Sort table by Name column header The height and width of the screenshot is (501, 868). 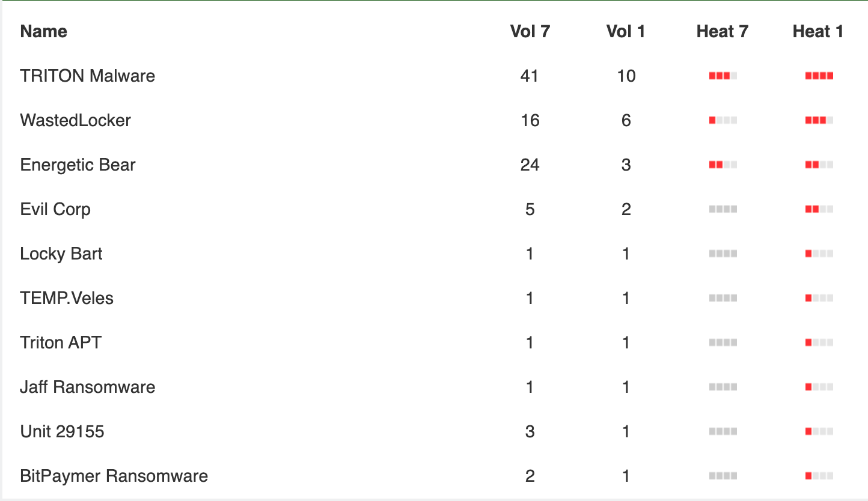click(x=44, y=31)
